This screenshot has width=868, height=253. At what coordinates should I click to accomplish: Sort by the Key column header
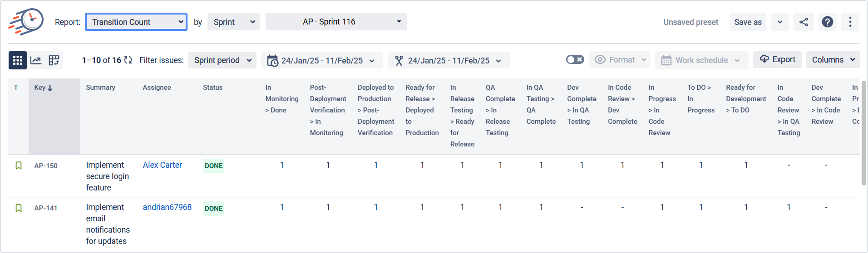pos(43,88)
